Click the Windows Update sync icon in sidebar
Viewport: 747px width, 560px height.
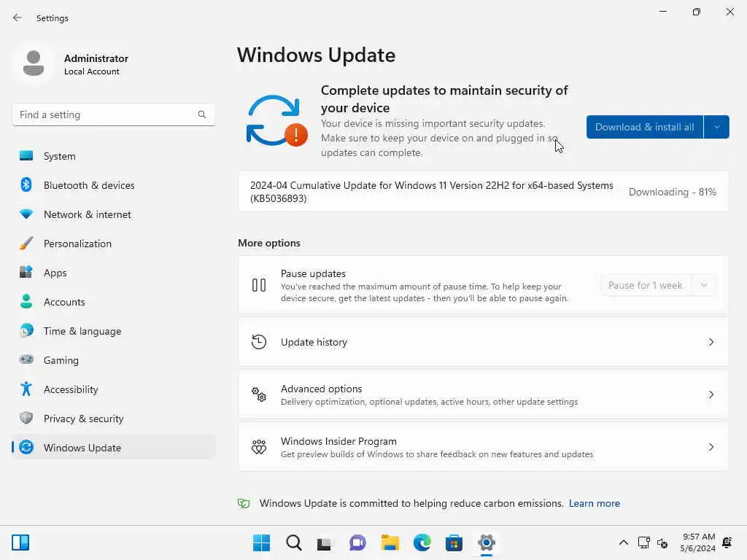[x=26, y=447]
